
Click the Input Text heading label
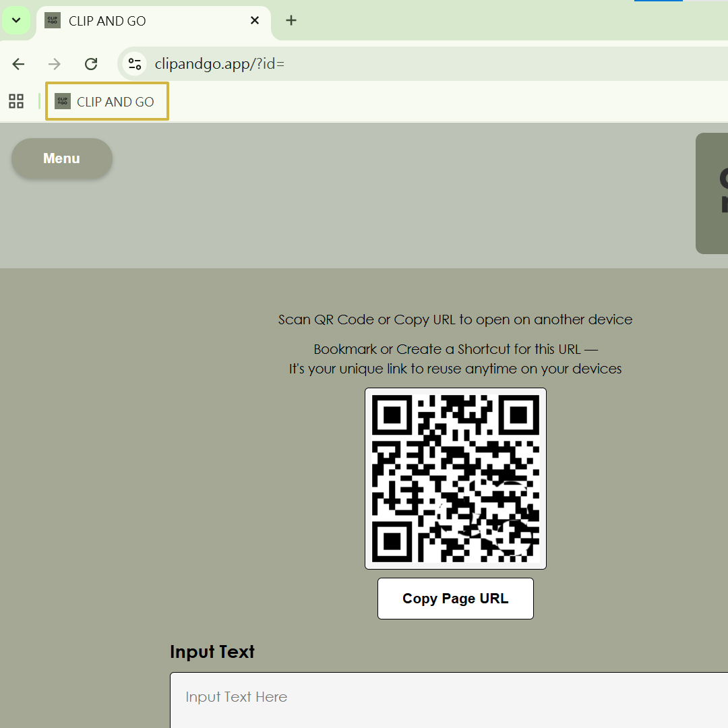[x=212, y=651]
